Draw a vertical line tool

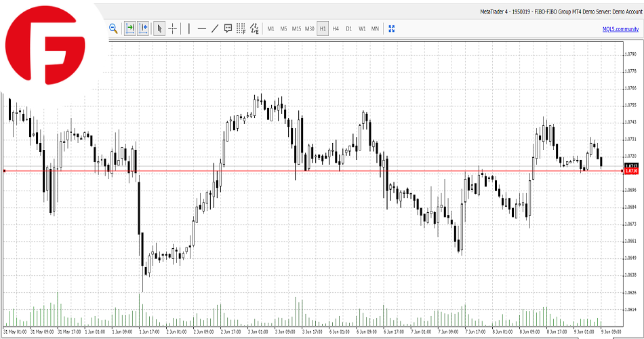189,28
